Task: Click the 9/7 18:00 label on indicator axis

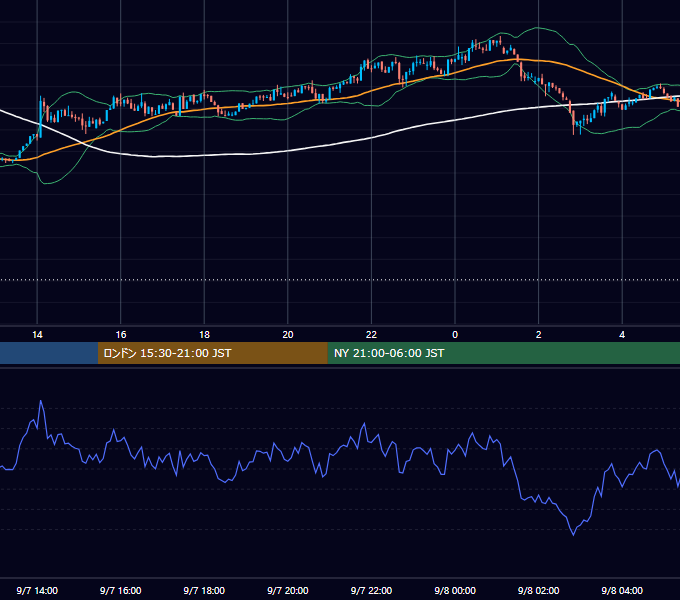Action: click(204, 590)
